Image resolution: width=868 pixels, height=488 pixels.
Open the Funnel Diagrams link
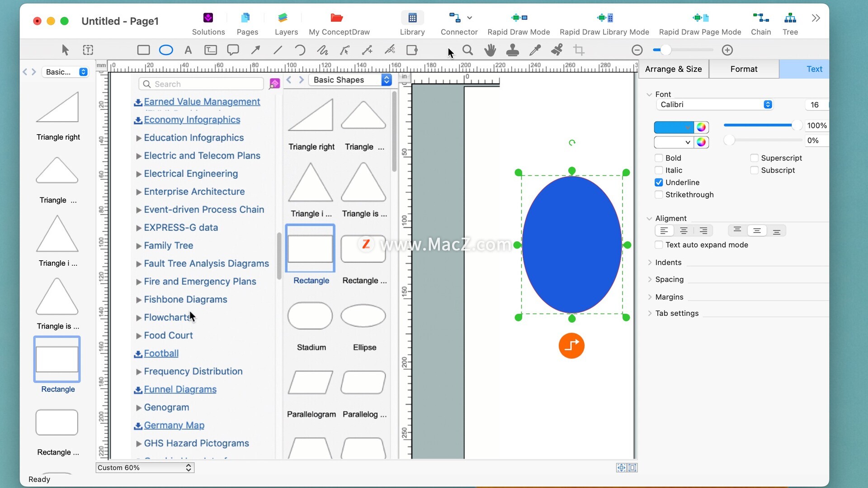coord(180,389)
